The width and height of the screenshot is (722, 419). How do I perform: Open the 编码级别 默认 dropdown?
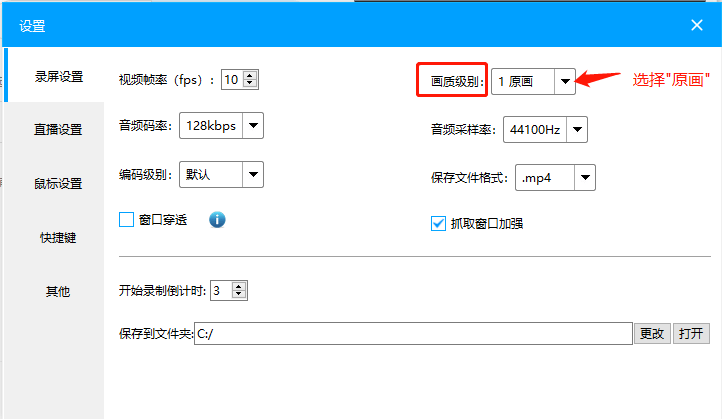point(221,175)
